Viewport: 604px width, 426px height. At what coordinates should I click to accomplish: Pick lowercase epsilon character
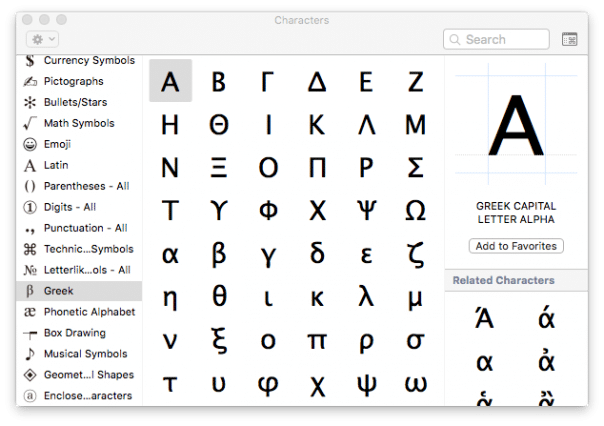coord(366,255)
